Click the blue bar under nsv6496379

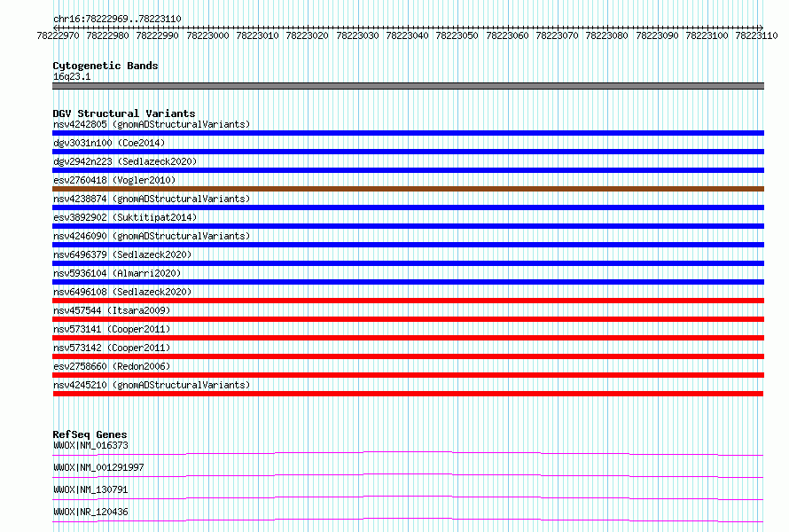[x=408, y=263]
